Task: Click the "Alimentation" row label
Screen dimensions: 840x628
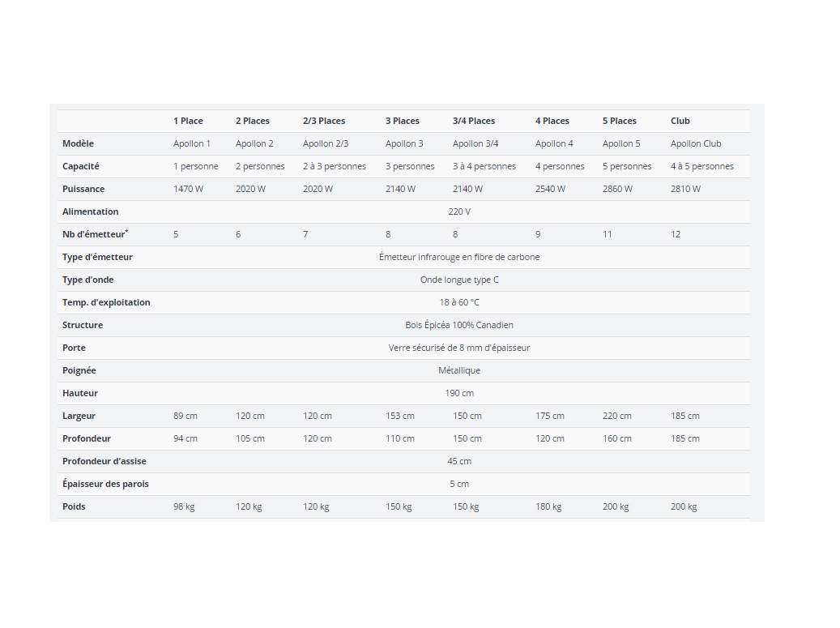Action: point(90,211)
